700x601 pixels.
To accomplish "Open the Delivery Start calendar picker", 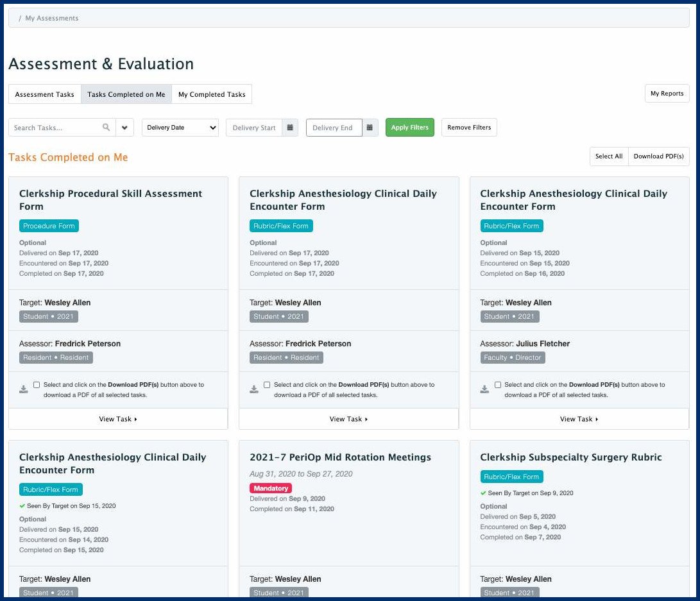I will (290, 127).
